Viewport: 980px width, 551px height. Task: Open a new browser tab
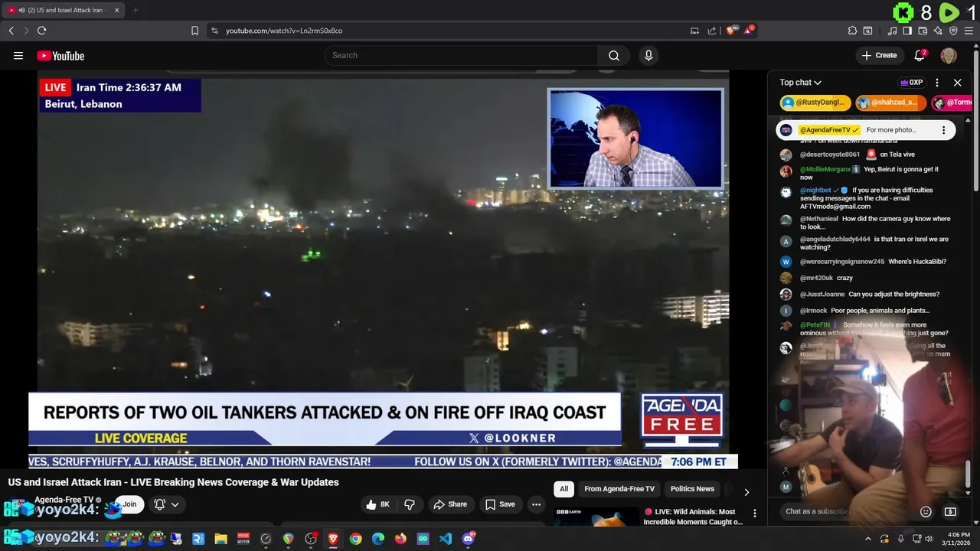tap(136, 10)
